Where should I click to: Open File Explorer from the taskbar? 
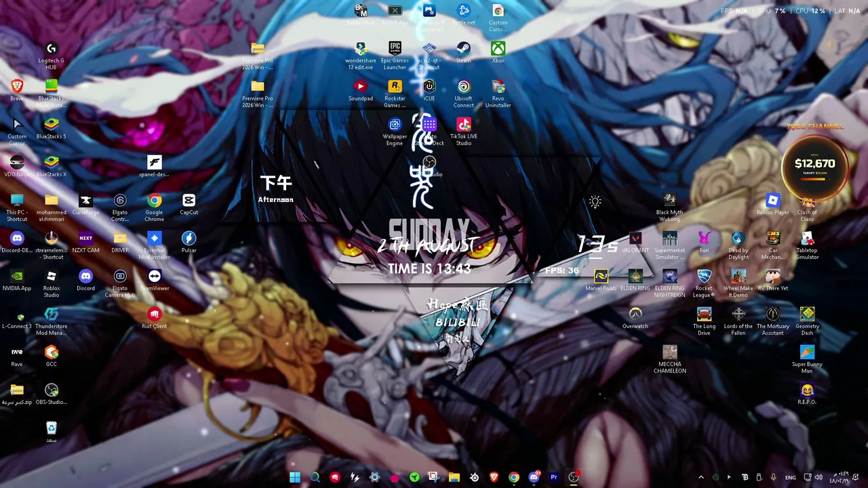(454, 477)
